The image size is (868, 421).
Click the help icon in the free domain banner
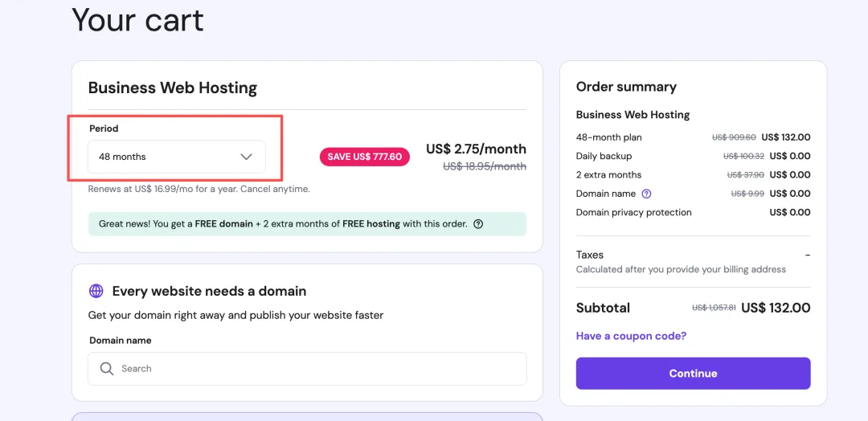[478, 224]
